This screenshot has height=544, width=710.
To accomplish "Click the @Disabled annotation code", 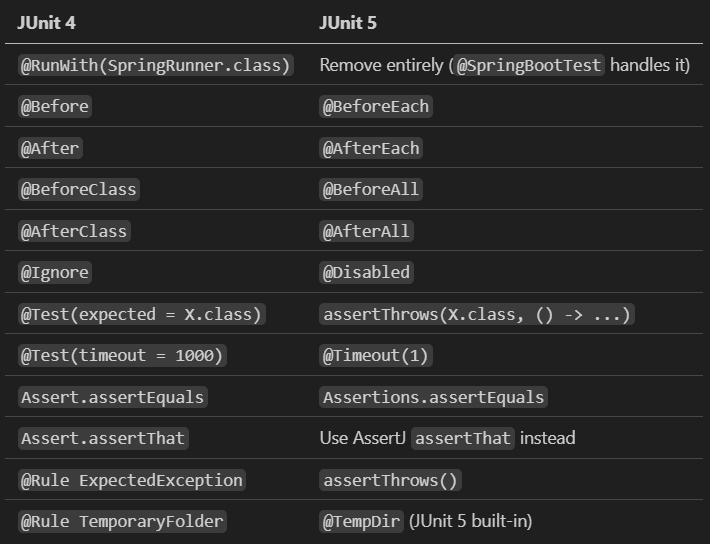I will click(366, 273).
